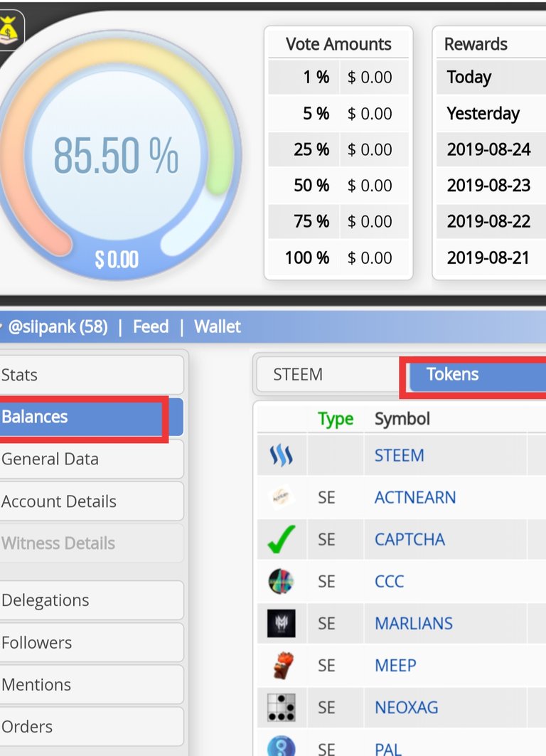Click the 25 % vote amount row
The width and height of the screenshot is (546, 756).
(338, 149)
